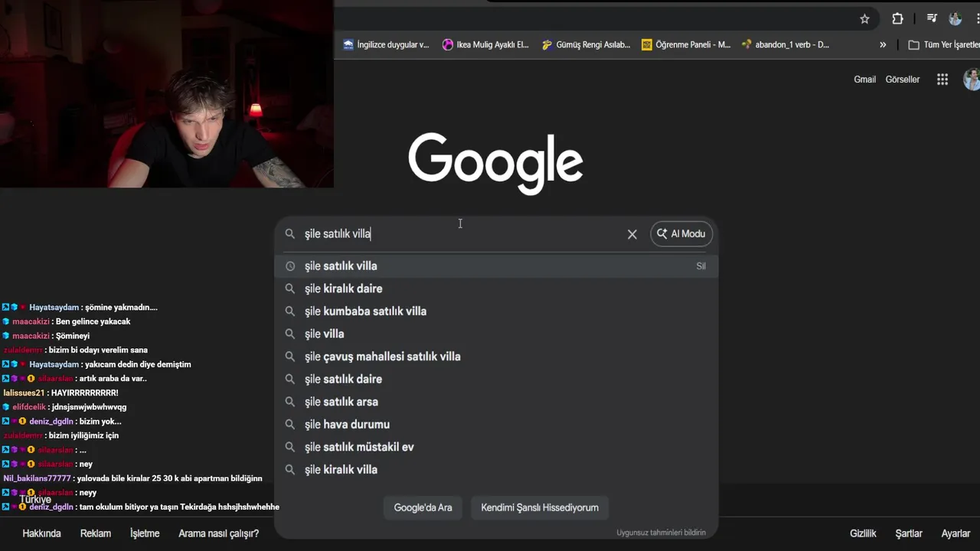Select suggestion şile satılık daire
The height and width of the screenshot is (551, 980).
tap(496, 379)
